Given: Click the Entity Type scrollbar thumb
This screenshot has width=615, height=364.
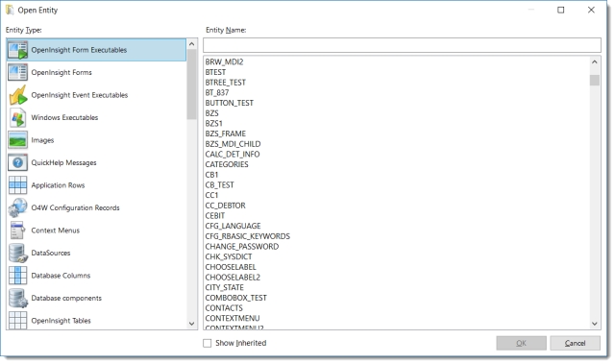Looking at the screenshot, I should pos(192,85).
